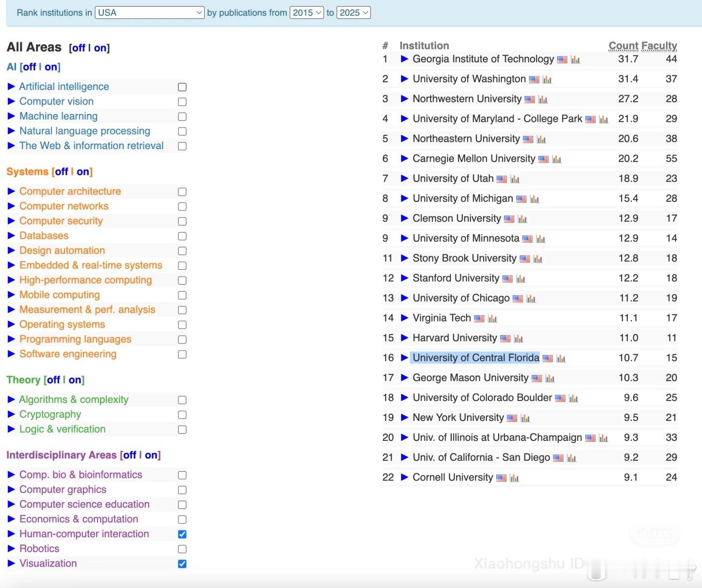Open University of Chicago bar chart icon

(x=531, y=300)
